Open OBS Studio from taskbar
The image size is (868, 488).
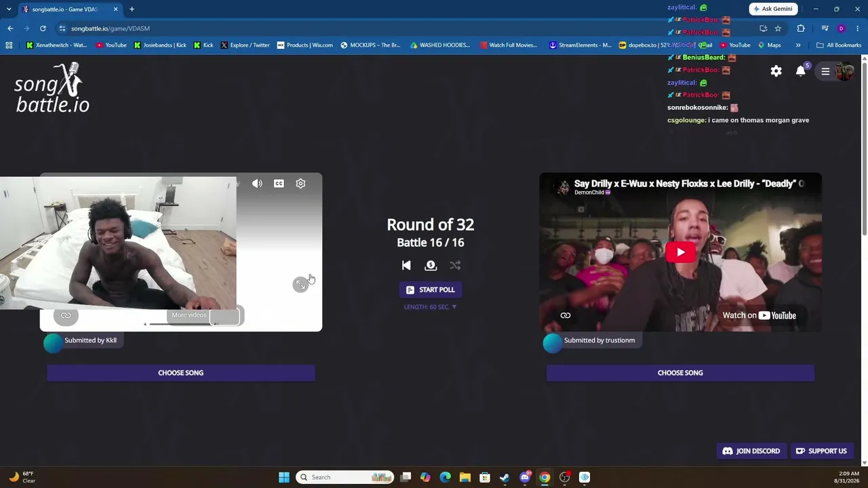click(564, 477)
